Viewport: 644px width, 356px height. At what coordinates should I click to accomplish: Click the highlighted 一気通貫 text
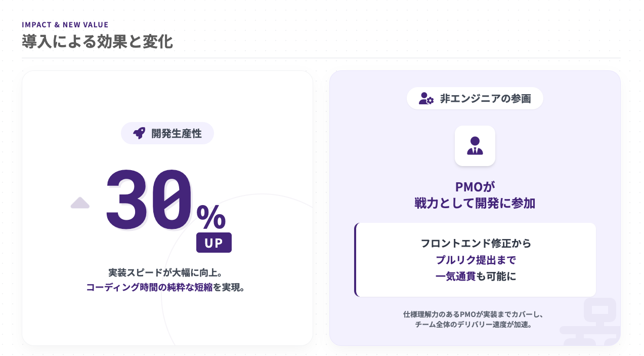click(x=455, y=276)
